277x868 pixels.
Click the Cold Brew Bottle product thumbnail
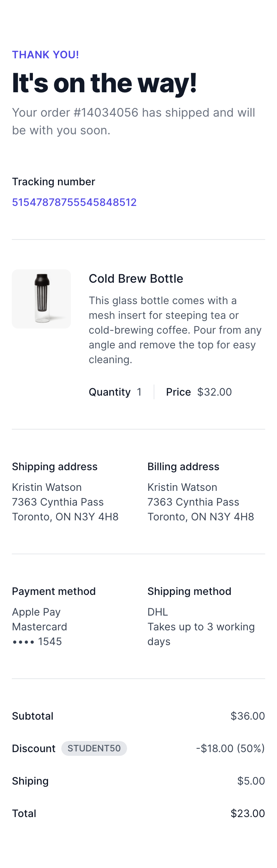(x=41, y=299)
